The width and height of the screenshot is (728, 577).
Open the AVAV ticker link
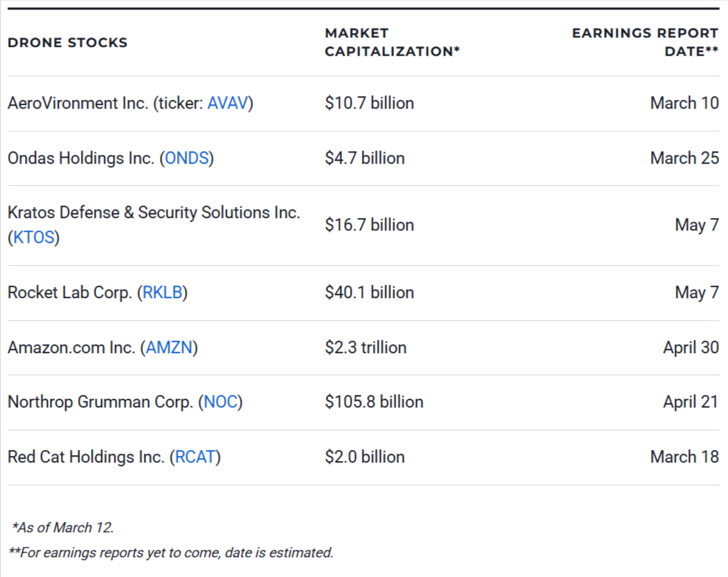click(227, 104)
